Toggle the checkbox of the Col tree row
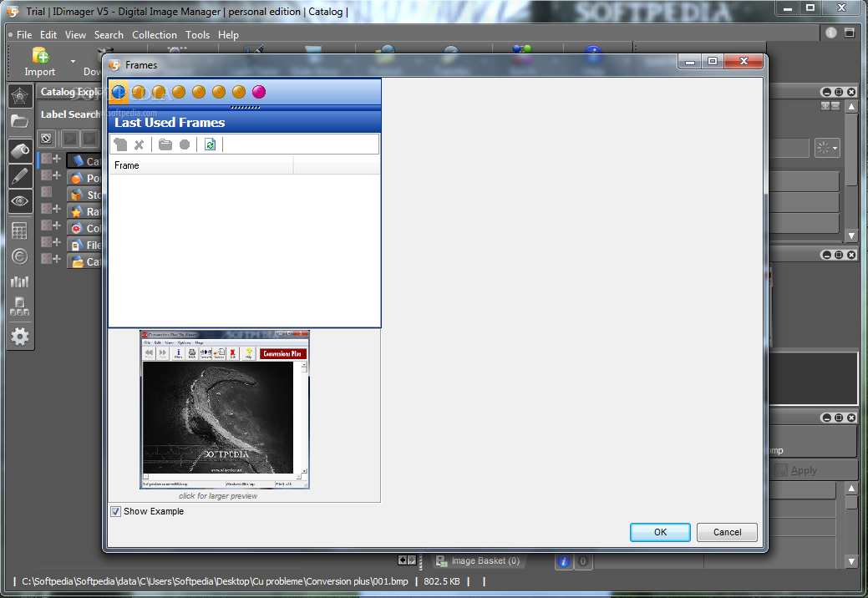This screenshot has width=868, height=598. click(x=46, y=225)
